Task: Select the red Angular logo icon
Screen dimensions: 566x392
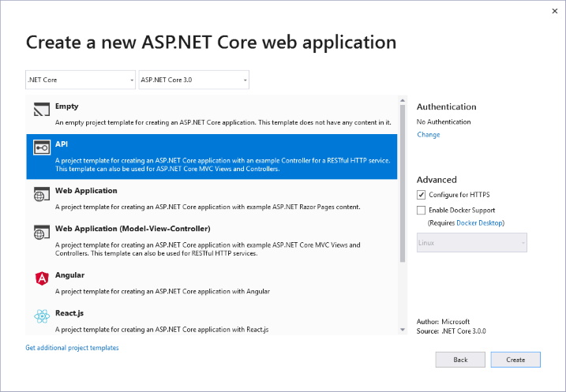Action: pyautogui.click(x=41, y=278)
